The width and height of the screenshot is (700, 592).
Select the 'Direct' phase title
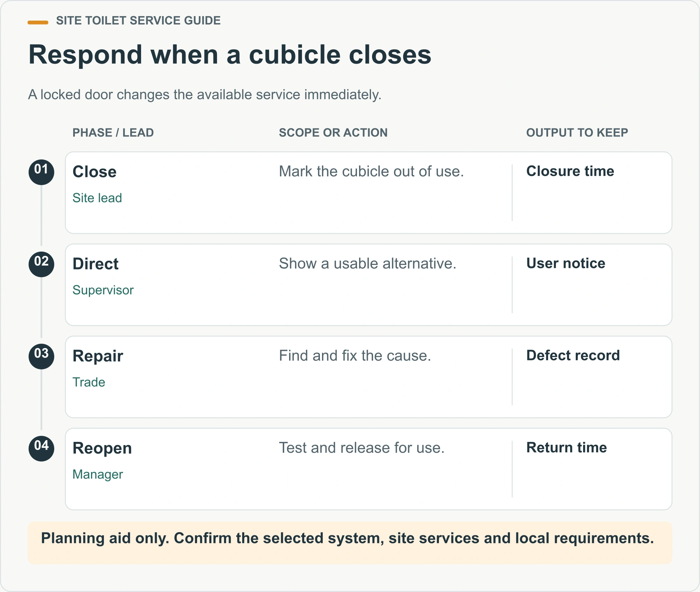tap(96, 264)
